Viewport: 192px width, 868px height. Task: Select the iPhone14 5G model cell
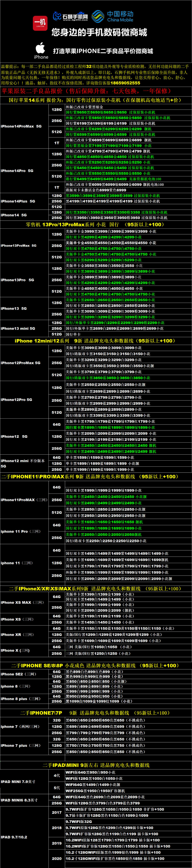24,215
